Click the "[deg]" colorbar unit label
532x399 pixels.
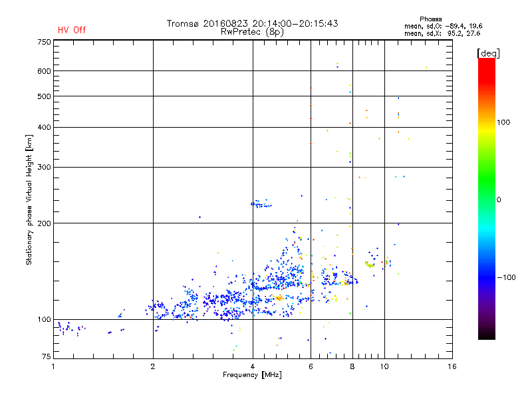488,53
